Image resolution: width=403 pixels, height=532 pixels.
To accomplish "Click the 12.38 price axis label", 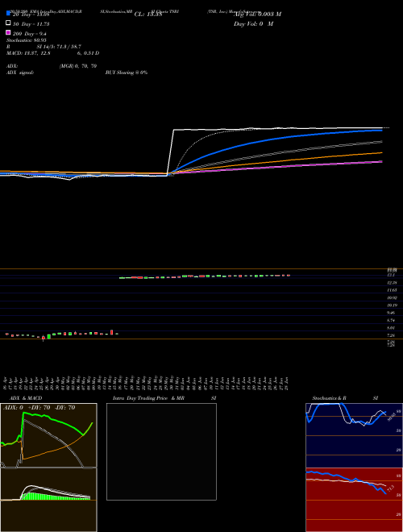I will pos(393,283).
